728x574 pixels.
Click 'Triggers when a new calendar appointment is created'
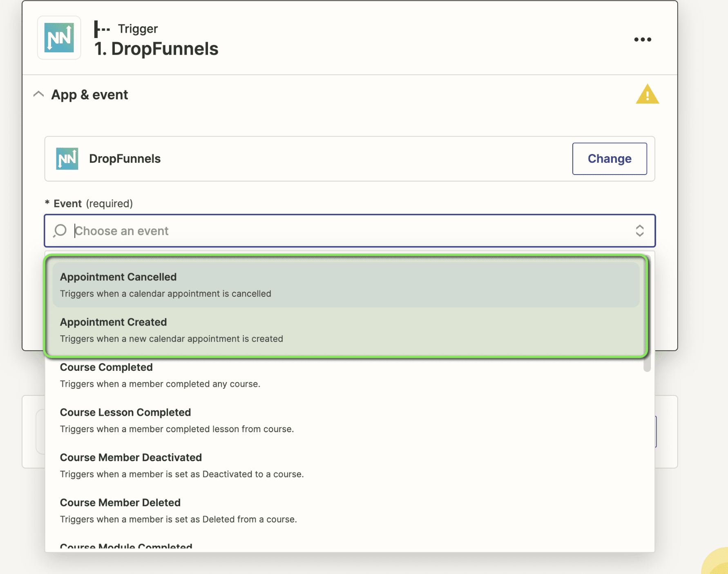click(172, 339)
